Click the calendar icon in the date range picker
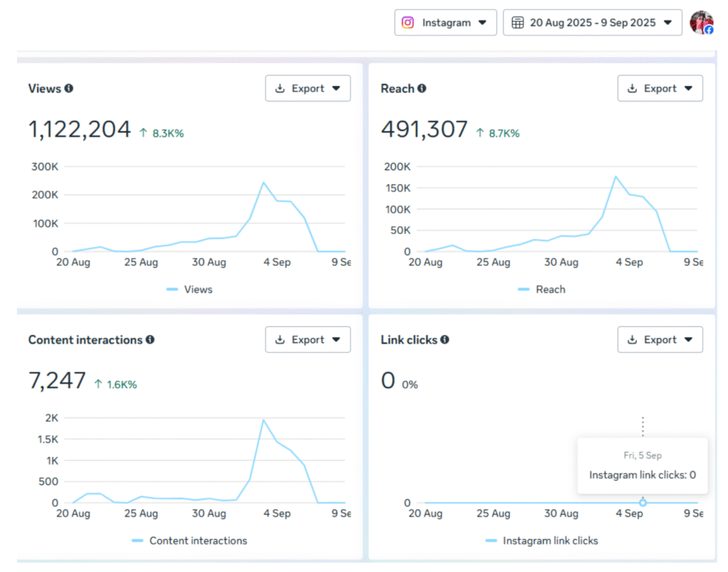The height and width of the screenshot is (572, 728). click(517, 22)
